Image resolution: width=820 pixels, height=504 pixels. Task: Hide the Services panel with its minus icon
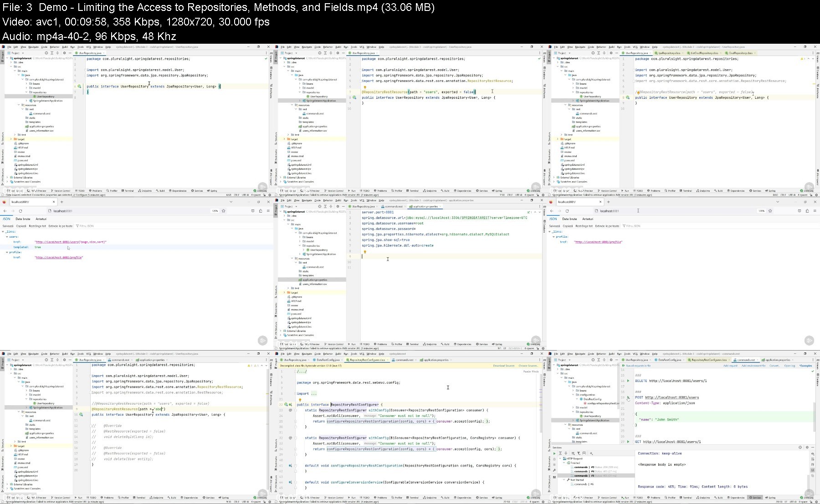point(812,447)
